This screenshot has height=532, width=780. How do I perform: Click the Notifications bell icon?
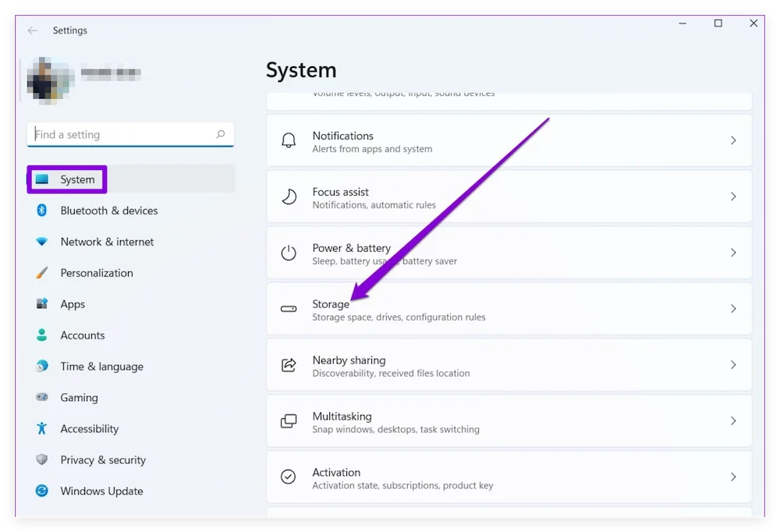pyautogui.click(x=289, y=141)
